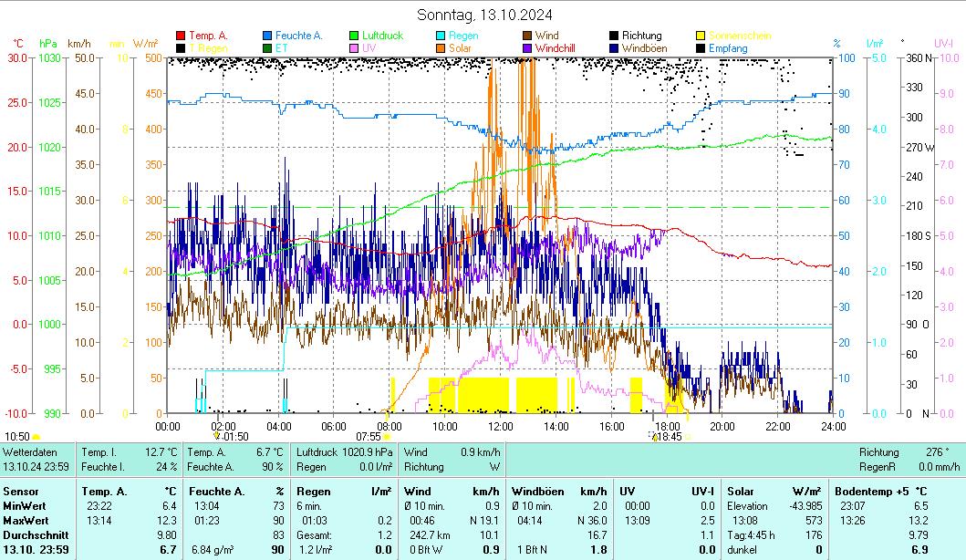966x560 pixels.
Task: Click the brown Wind legend swatch
Action: click(528, 36)
